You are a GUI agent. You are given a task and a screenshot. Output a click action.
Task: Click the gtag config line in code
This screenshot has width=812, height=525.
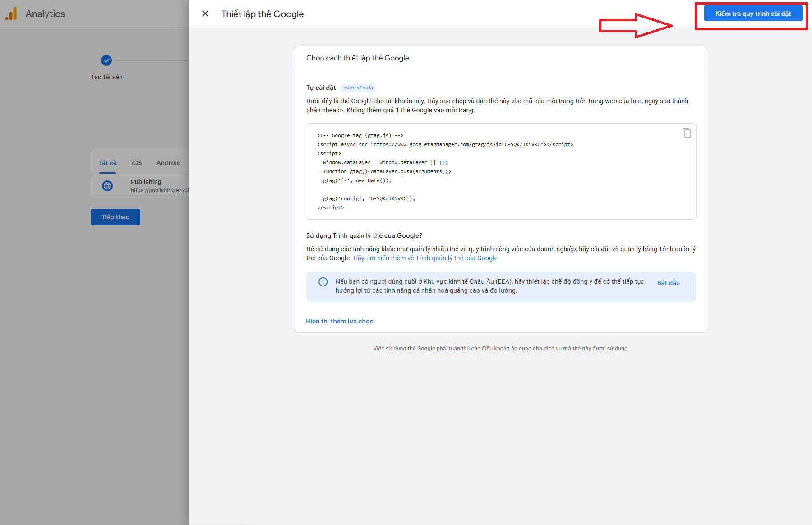[369, 198]
